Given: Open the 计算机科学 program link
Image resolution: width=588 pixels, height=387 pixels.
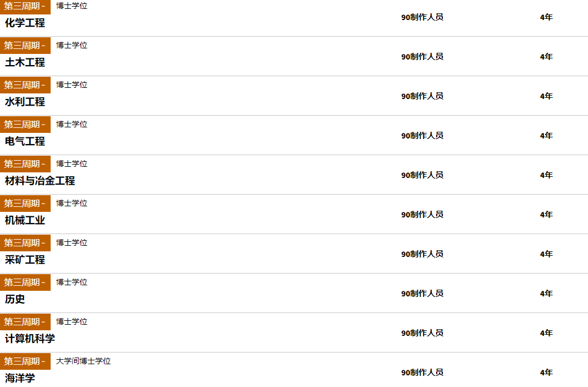Looking at the screenshot, I should pos(30,339).
